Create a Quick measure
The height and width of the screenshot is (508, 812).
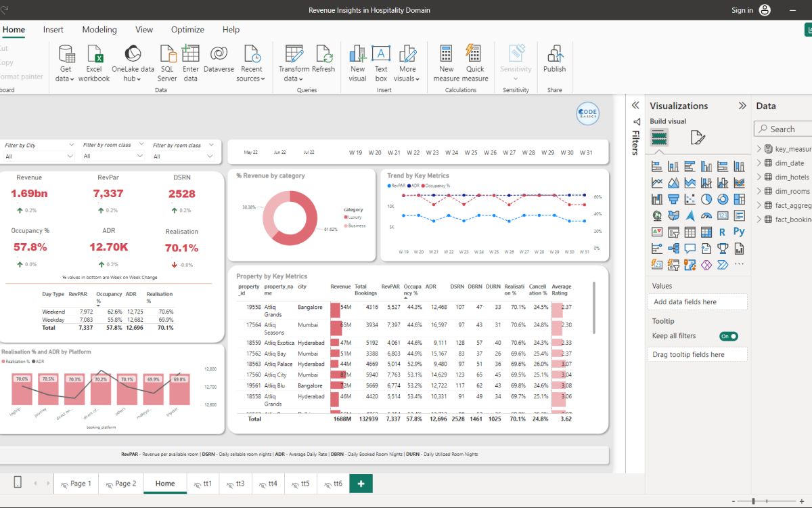[475, 64]
